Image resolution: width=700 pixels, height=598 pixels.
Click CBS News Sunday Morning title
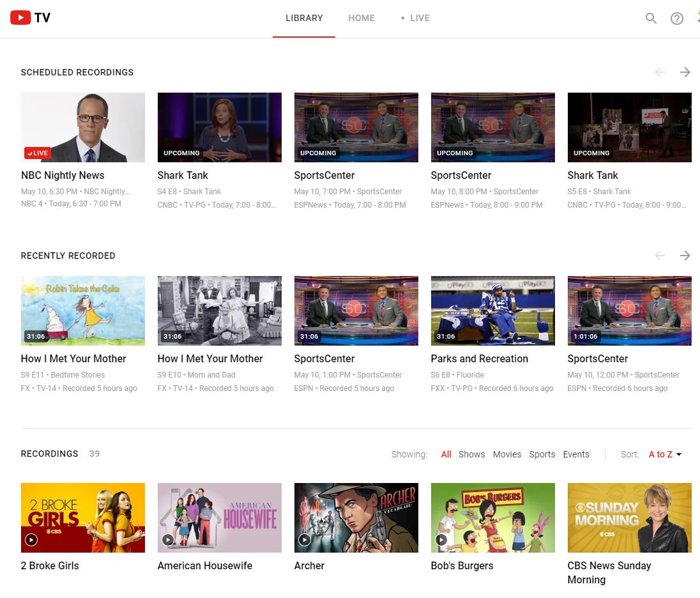pos(609,572)
